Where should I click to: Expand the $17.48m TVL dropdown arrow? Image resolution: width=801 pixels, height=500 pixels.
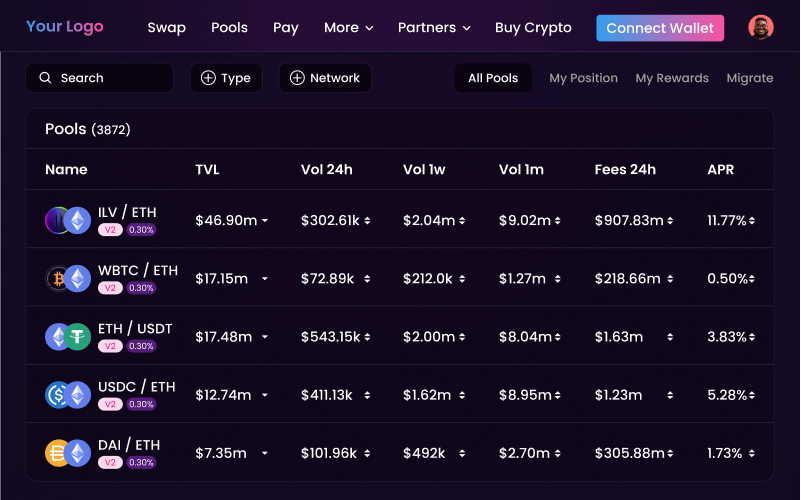point(265,337)
